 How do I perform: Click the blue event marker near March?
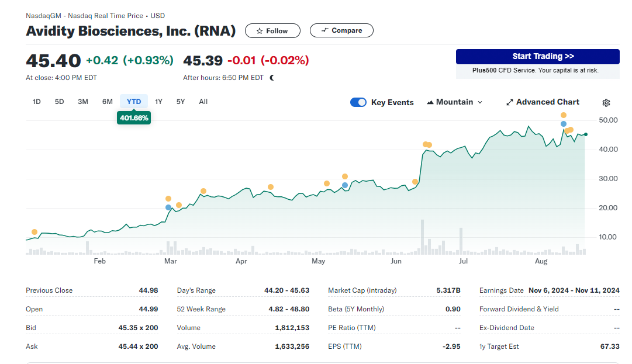click(x=169, y=207)
